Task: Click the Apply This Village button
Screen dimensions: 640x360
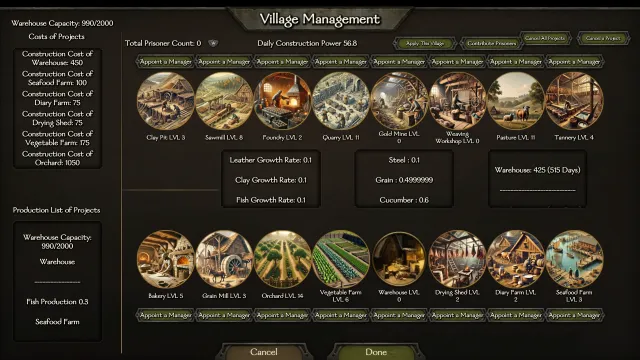Action: [425, 43]
